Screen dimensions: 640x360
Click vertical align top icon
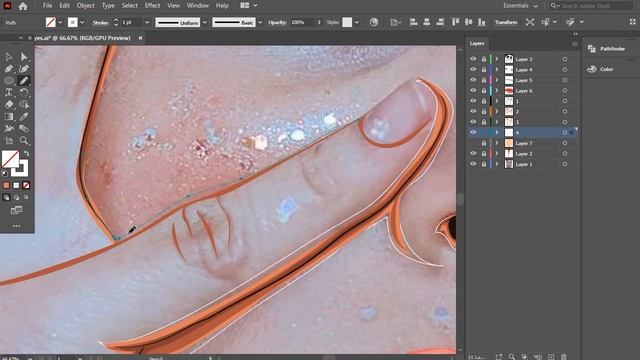point(455,22)
